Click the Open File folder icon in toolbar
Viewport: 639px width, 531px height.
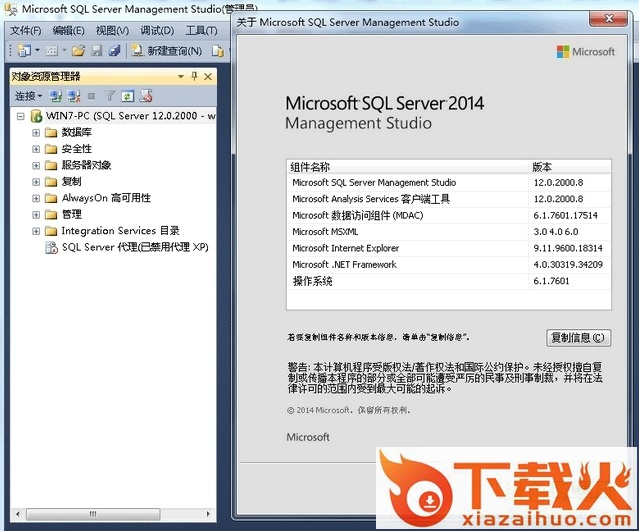tap(78, 51)
